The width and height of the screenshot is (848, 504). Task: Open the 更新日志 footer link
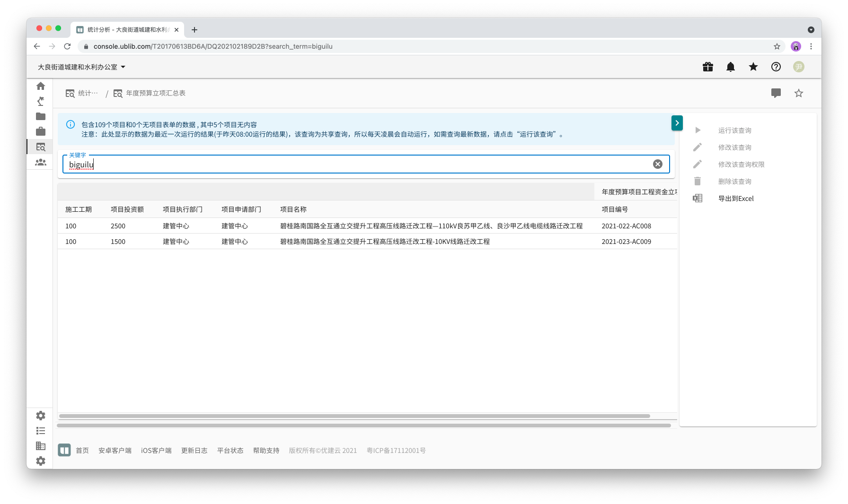(x=194, y=451)
